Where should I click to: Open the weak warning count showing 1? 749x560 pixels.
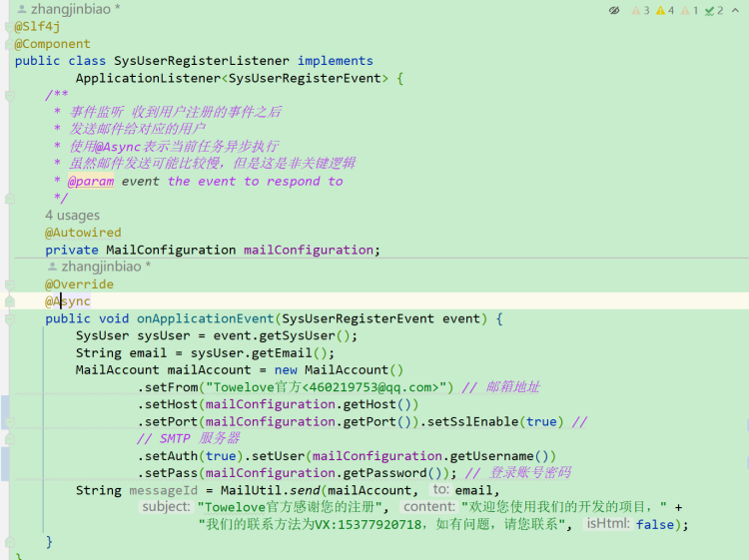(x=689, y=10)
